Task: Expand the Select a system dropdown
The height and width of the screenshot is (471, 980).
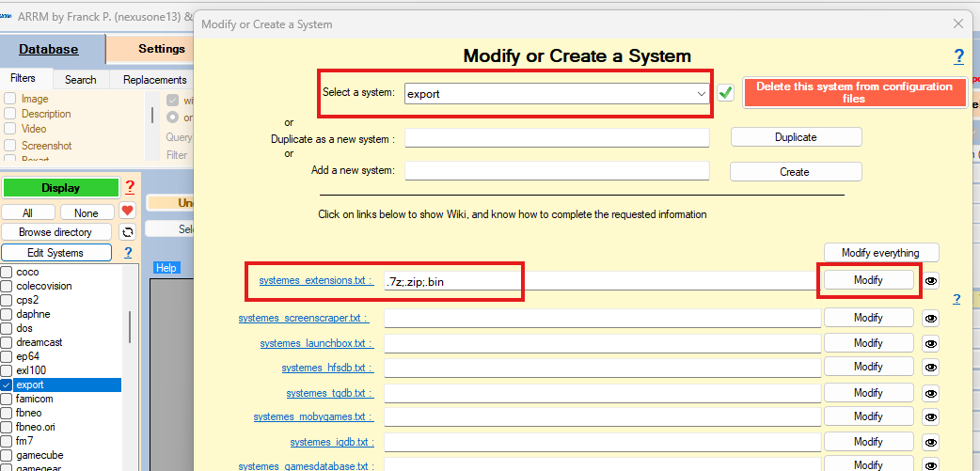Action: point(701,93)
